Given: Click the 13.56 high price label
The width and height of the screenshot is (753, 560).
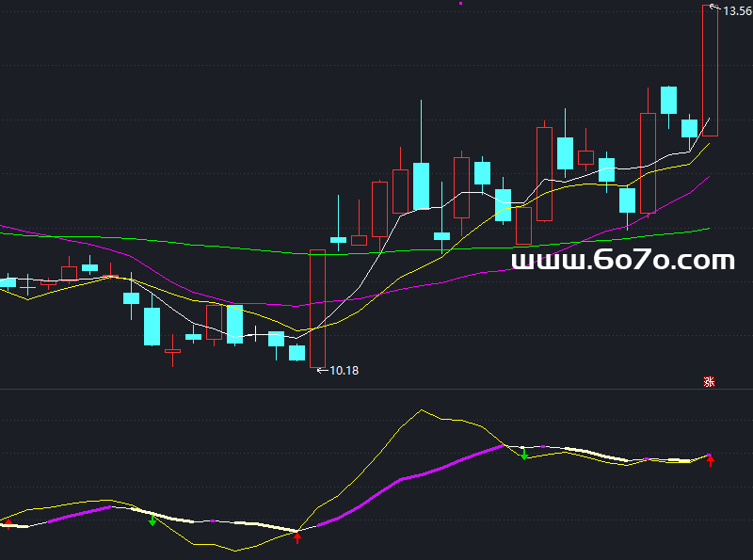Looking at the screenshot, I should tap(737, 10).
